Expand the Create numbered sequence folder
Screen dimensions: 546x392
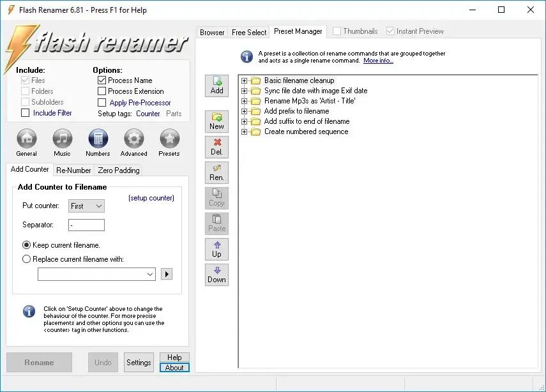pos(245,132)
